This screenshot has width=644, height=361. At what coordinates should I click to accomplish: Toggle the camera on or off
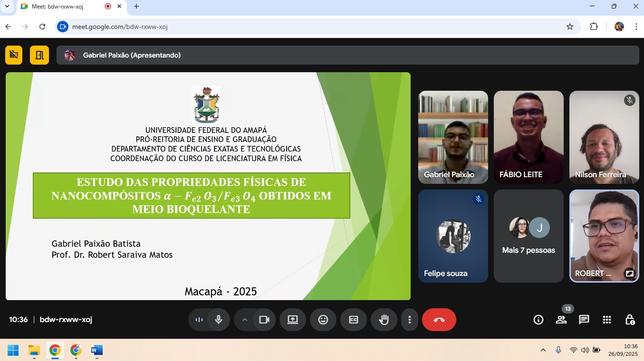(264, 320)
